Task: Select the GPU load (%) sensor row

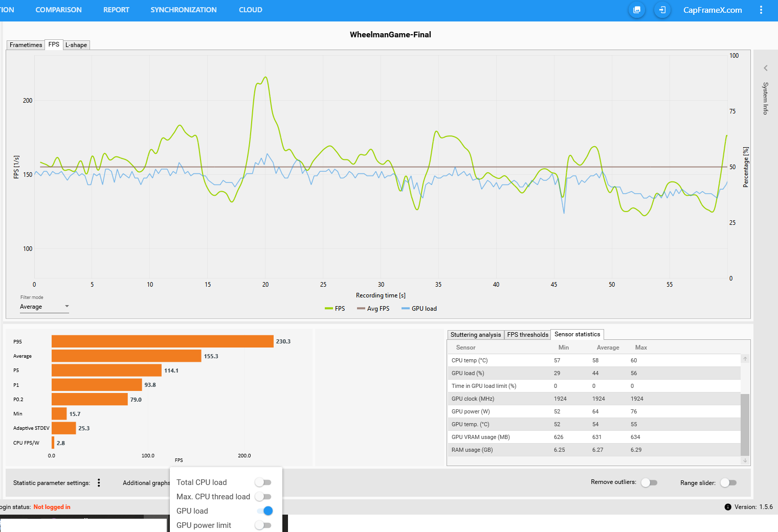Action: (594, 373)
